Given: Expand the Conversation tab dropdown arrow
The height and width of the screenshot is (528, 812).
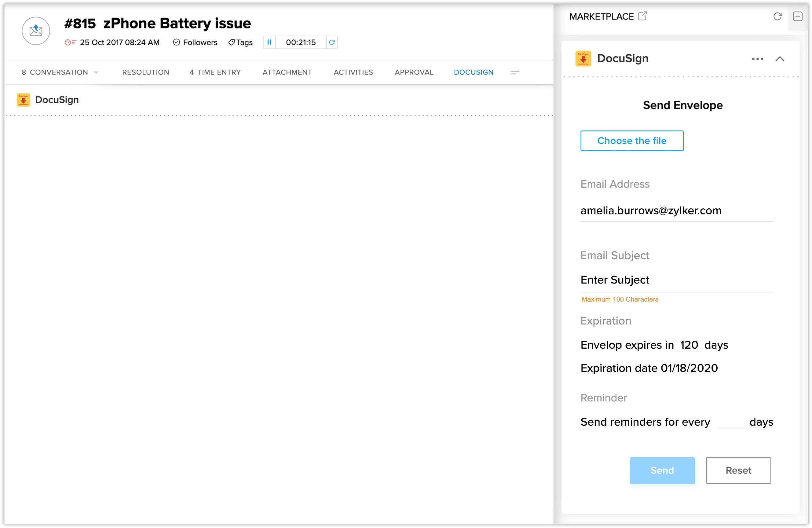Looking at the screenshot, I should coord(96,72).
